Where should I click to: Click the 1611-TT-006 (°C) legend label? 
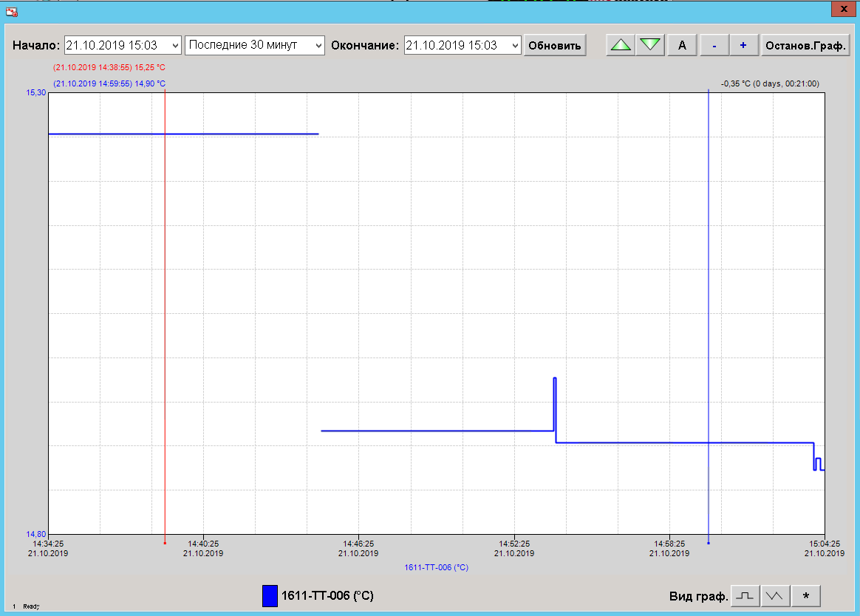click(327, 595)
